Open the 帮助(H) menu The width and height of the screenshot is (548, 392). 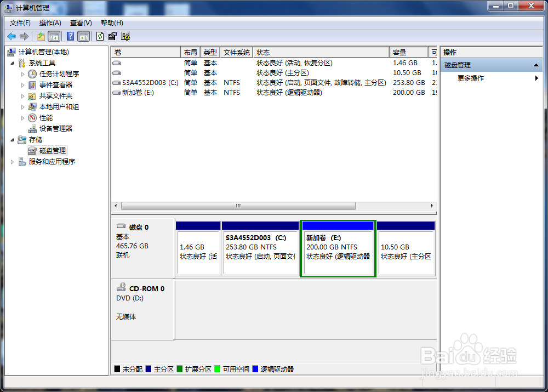pyautogui.click(x=112, y=23)
